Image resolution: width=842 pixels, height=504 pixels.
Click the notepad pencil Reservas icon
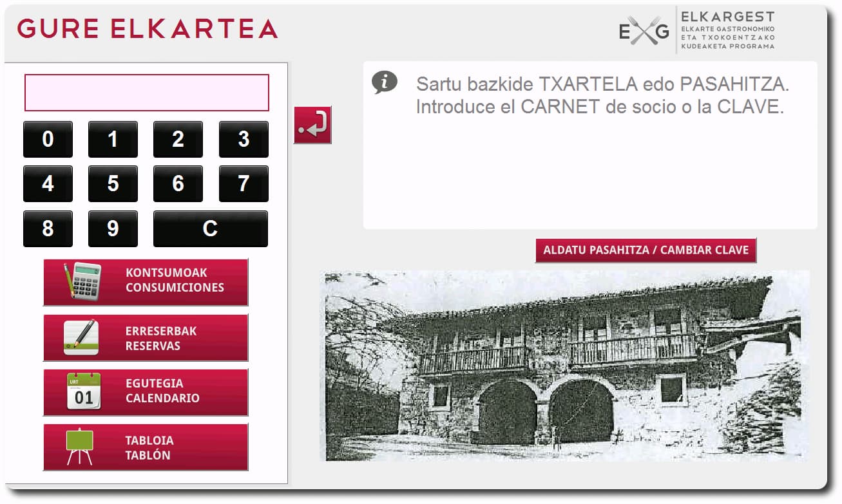81,337
